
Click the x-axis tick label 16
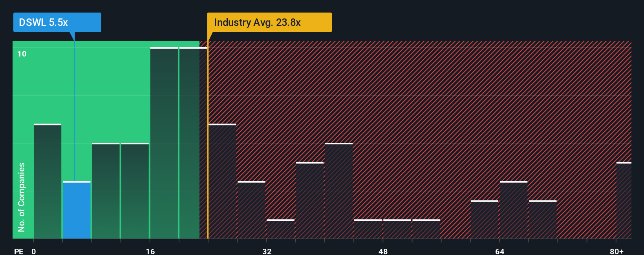click(150, 251)
